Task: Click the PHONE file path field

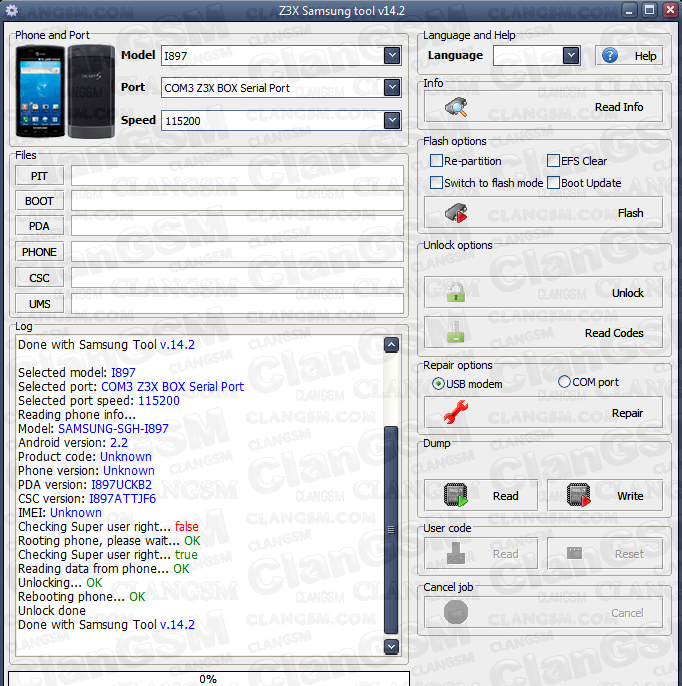Action: pos(237,252)
